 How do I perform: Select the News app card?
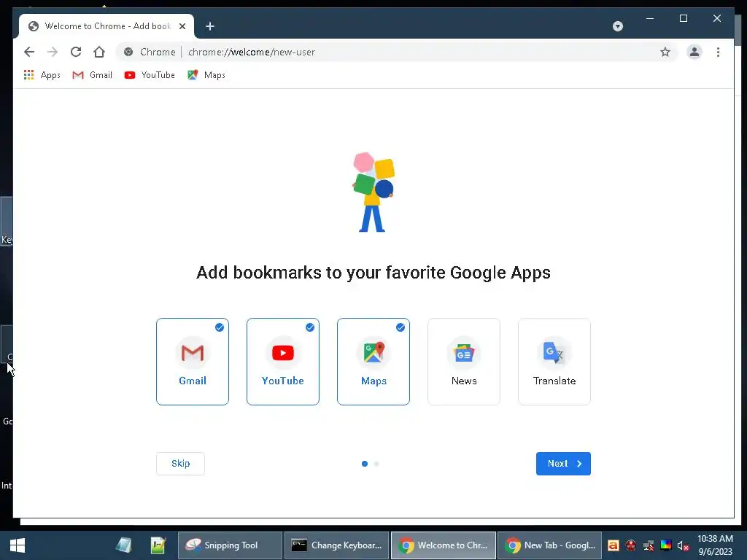click(x=464, y=362)
